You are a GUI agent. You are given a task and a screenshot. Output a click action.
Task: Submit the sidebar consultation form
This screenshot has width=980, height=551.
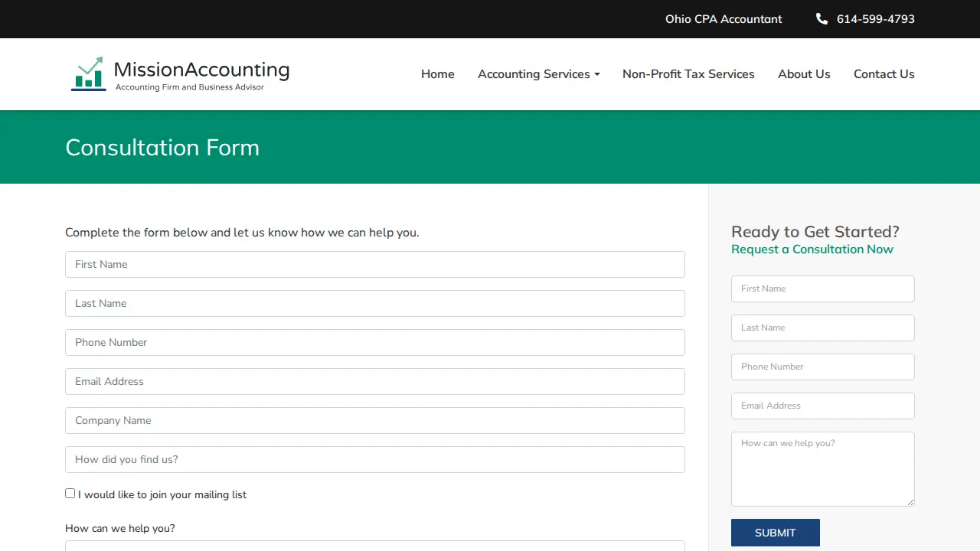[776, 533]
